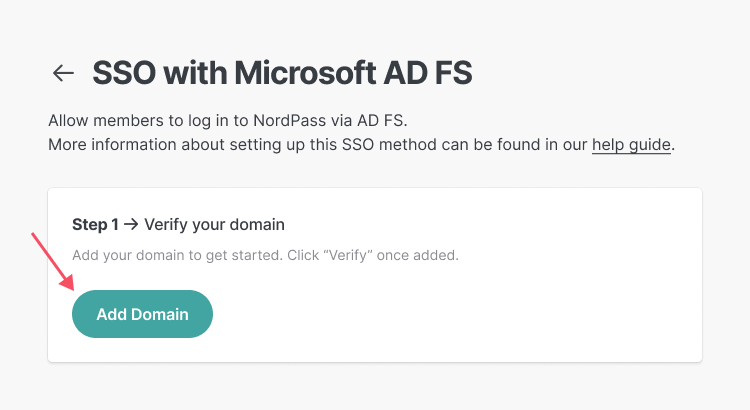Screen dimensions: 750x410
Task: Click the SSO with Microsoft AD FS heading
Action: click(x=282, y=73)
